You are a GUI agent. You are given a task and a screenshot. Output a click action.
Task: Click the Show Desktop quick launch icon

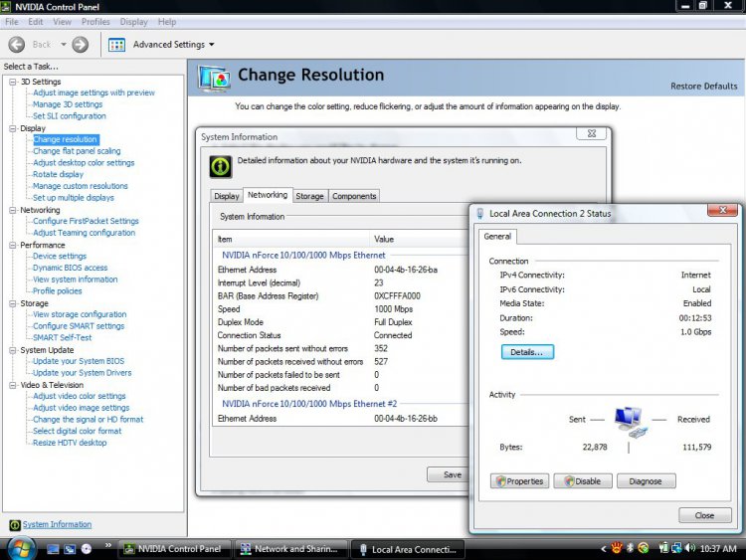coord(53,549)
